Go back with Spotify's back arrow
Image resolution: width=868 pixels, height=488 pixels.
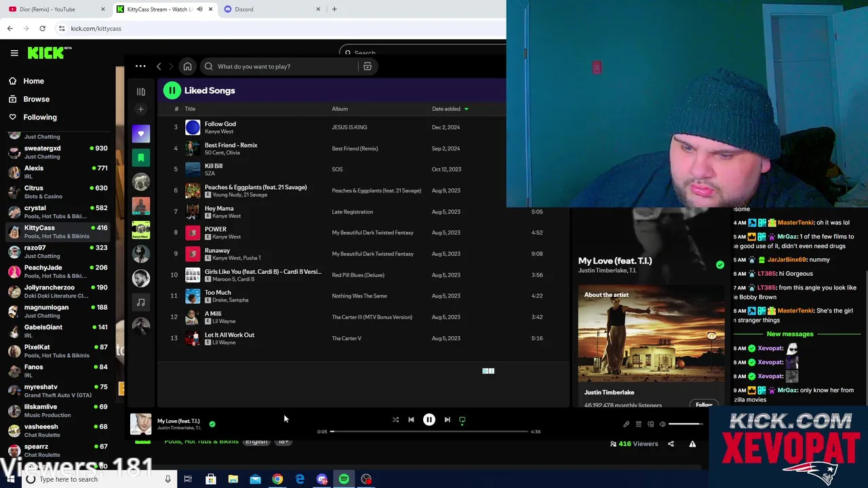click(x=159, y=66)
